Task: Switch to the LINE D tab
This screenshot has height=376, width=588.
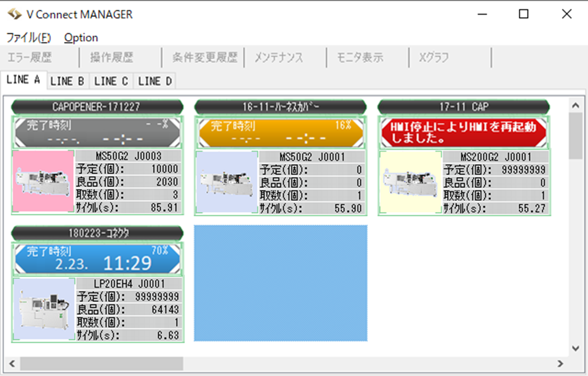Action: tap(155, 81)
